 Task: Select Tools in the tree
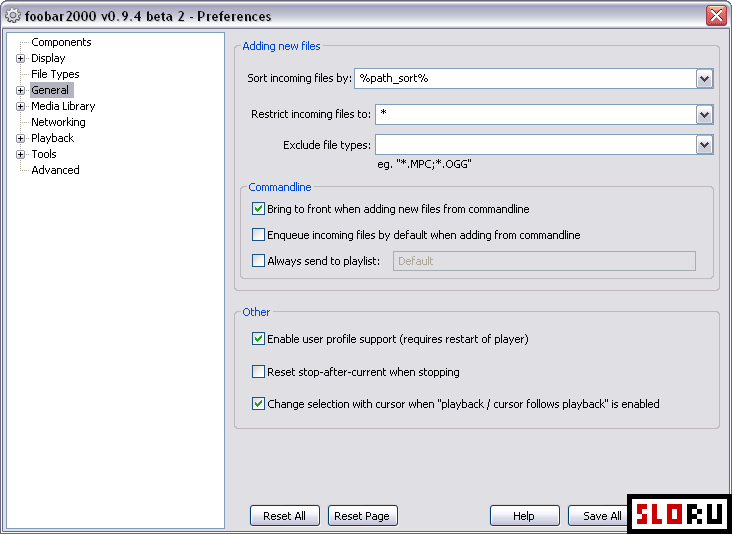(x=44, y=154)
